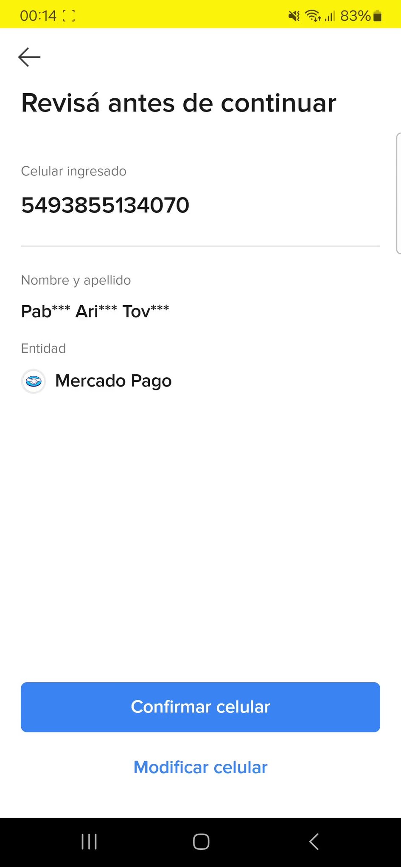Tap the Mercado Pago entity name

113,381
